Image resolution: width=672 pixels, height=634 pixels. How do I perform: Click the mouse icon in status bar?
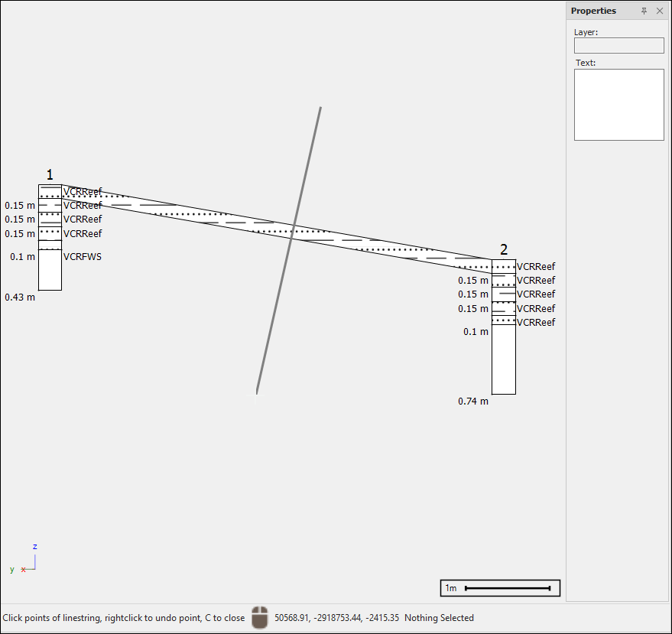[260, 618]
